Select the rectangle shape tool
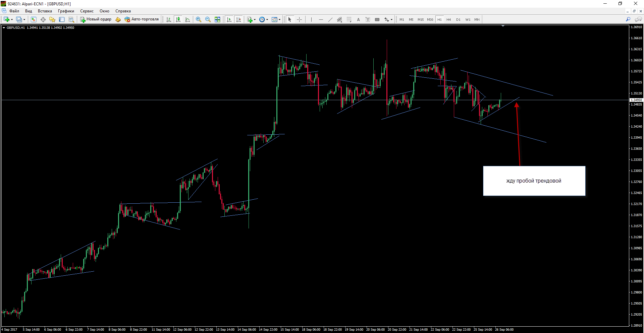The image size is (644, 333). (x=377, y=19)
